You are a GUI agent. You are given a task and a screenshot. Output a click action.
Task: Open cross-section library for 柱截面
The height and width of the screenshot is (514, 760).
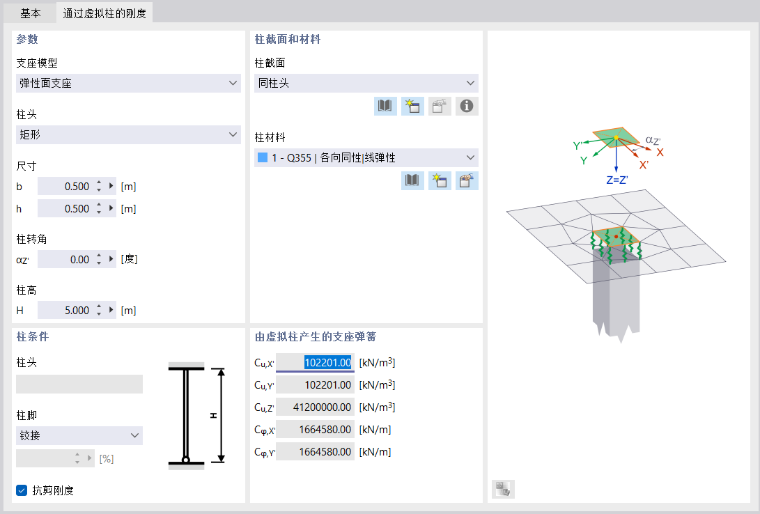point(385,106)
